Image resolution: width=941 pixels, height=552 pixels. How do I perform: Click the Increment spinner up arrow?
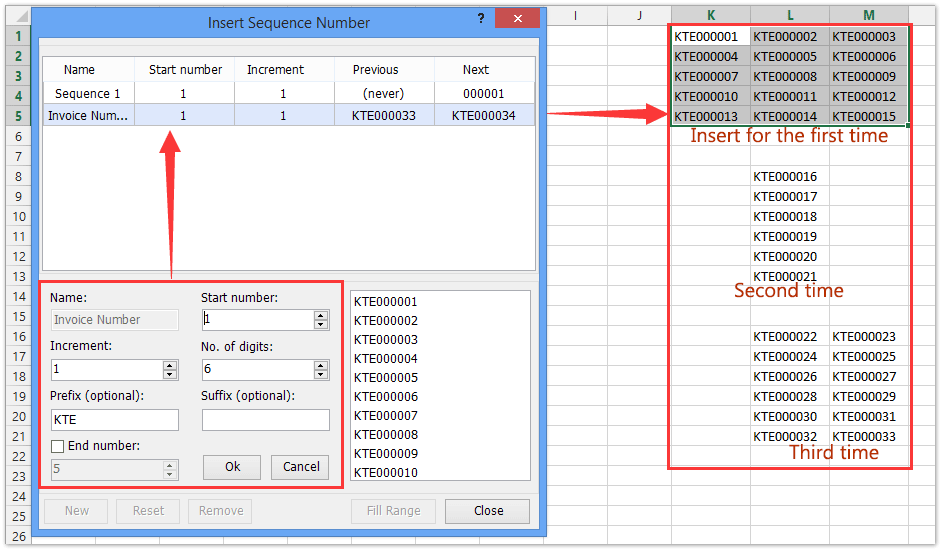pos(170,365)
